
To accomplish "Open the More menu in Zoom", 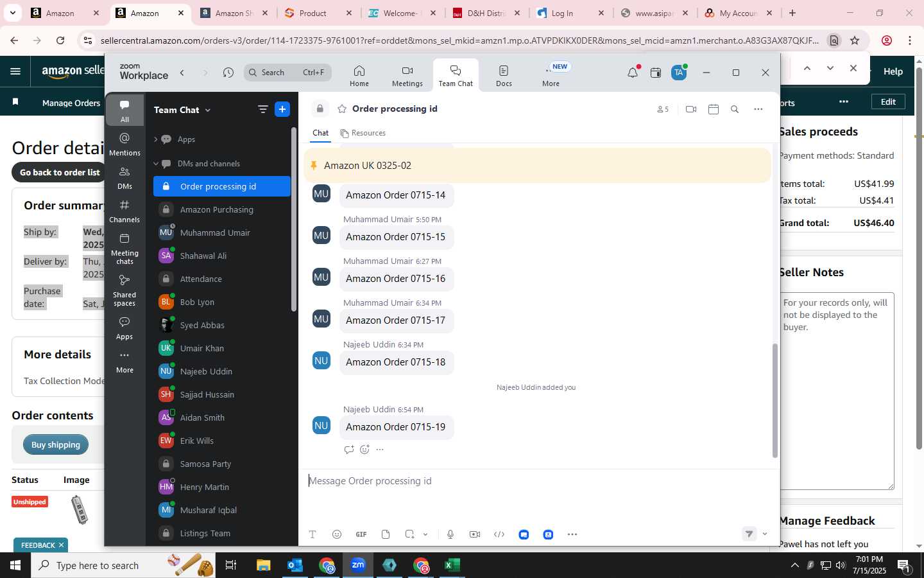I will pos(551,76).
